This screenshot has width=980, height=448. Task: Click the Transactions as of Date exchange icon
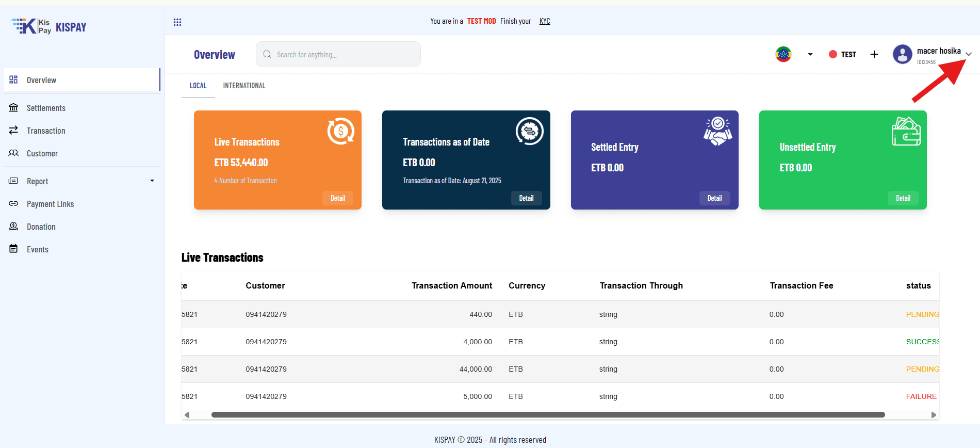point(530,131)
